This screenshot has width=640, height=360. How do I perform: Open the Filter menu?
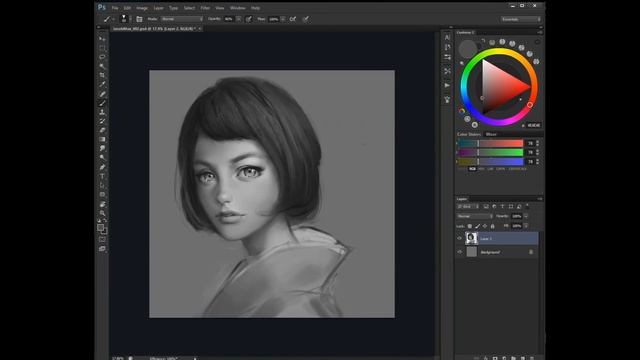click(205, 8)
